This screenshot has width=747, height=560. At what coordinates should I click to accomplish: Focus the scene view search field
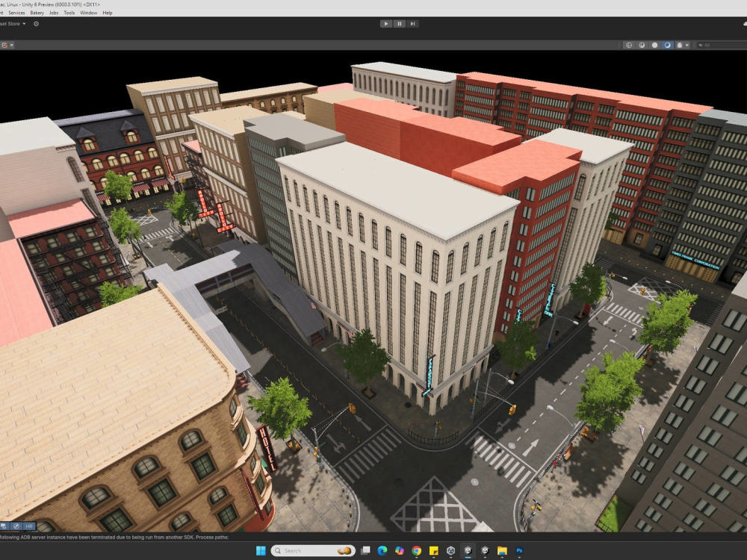(720, 46)
